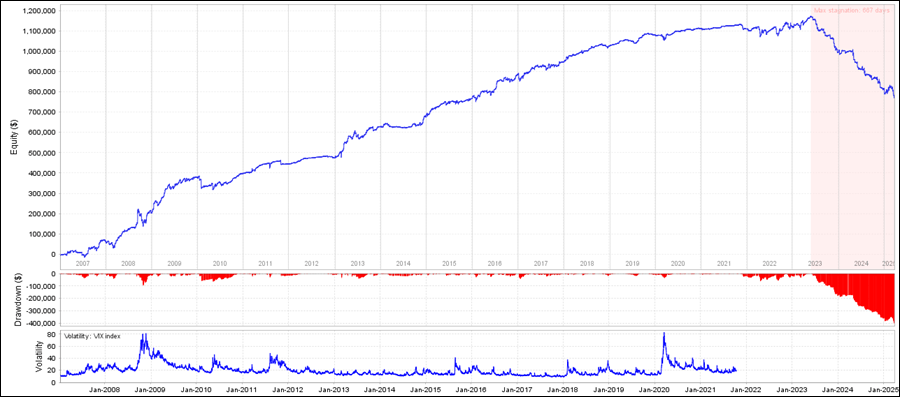900x397 pixels.
Task: Click the 2013 year label in equity chart
Action: [x=357, y=263]
